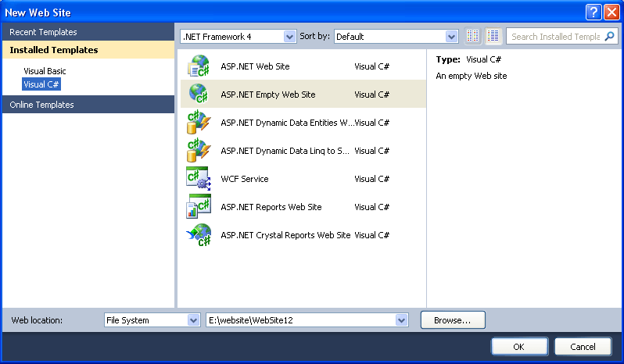Click the ASP.NET Reports Web Site icon
624x364 pixels.
click(x=198, y=207)
